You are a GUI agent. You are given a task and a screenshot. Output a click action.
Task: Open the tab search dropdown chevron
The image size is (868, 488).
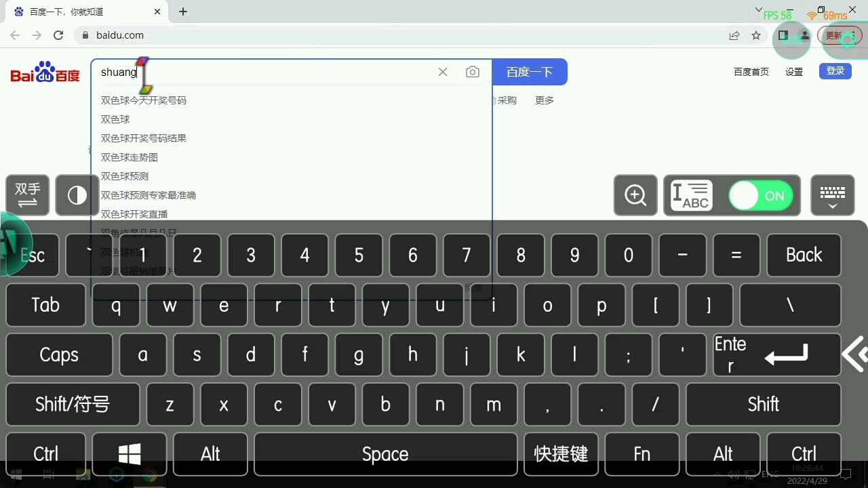pyautogui.click(x=758, y=9)
